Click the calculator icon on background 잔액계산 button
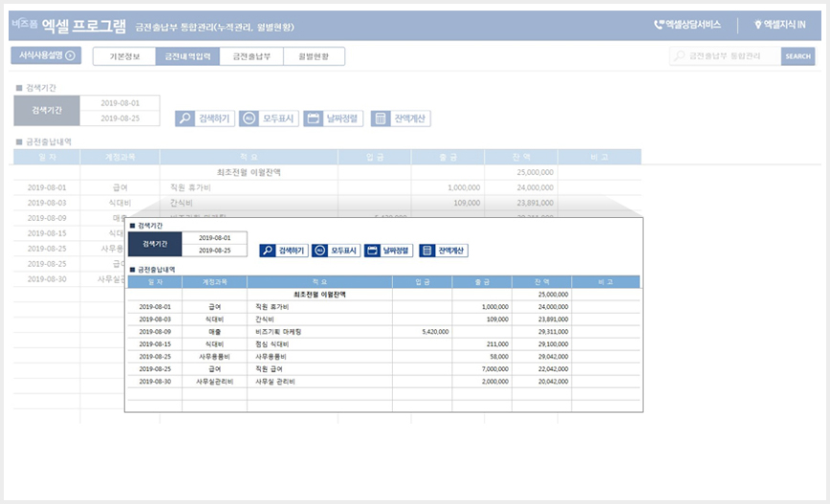The image size is (830, 504). click(x=380, y=119)
